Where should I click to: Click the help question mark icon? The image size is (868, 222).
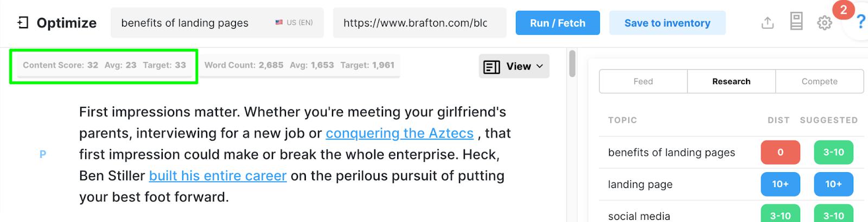(x=860, y=22)
